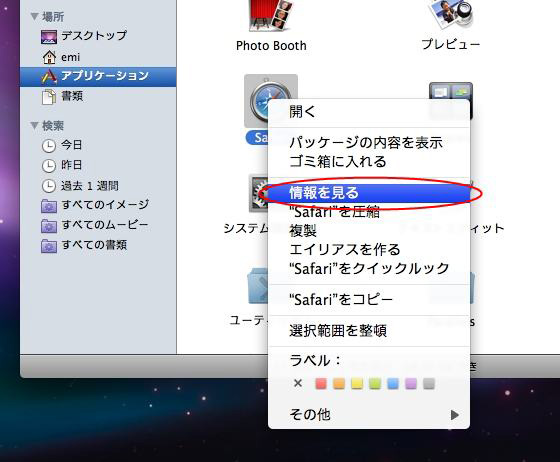
Task: Choose エイリアスを作る menu entry
Action: pyautogui.click(x=369, y=250)
